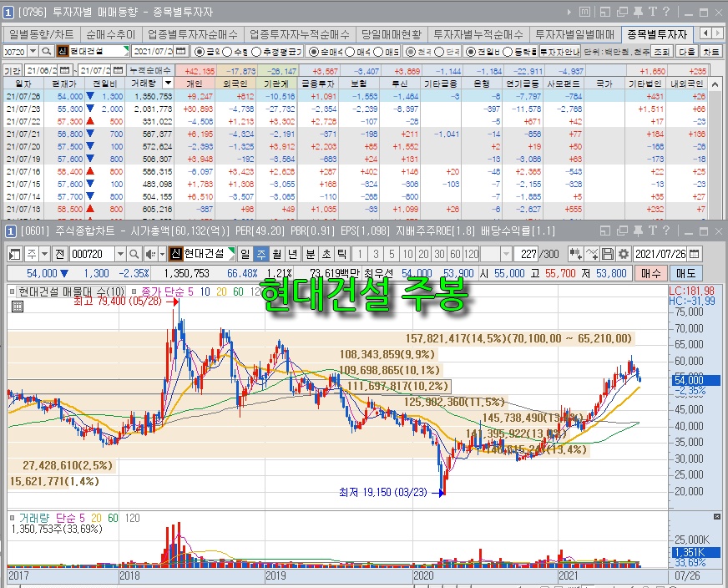This screenshot has height=588, width=728.
Task: Expand the dropdown arrow next to the speaker icon
Action: [162, 254]
